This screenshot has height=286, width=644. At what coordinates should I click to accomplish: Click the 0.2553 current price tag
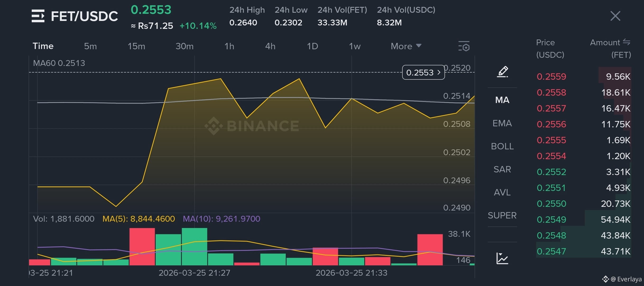[x=424, y=72]
